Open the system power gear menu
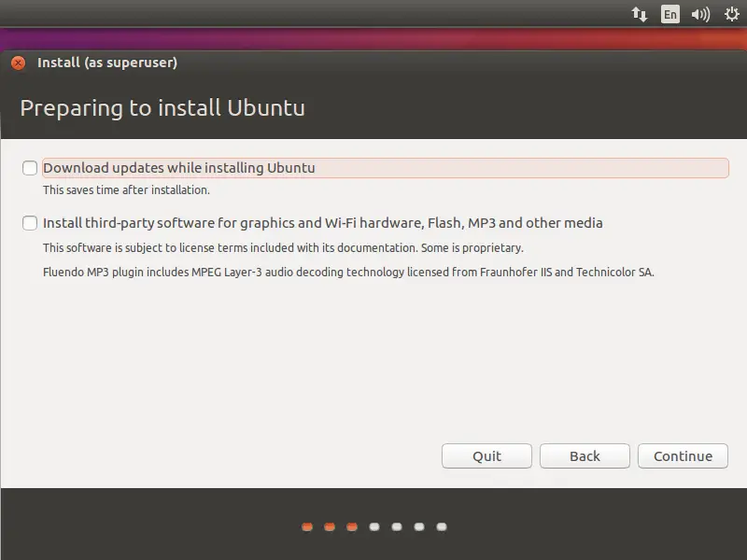Screen dimensions: 747x560 pos(732,14)
